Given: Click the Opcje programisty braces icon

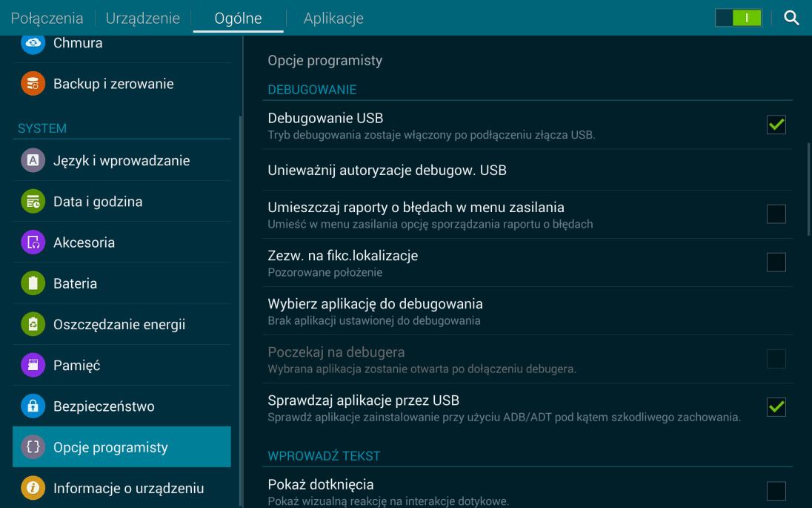Looking at the screenshot, I should point(33,447).
